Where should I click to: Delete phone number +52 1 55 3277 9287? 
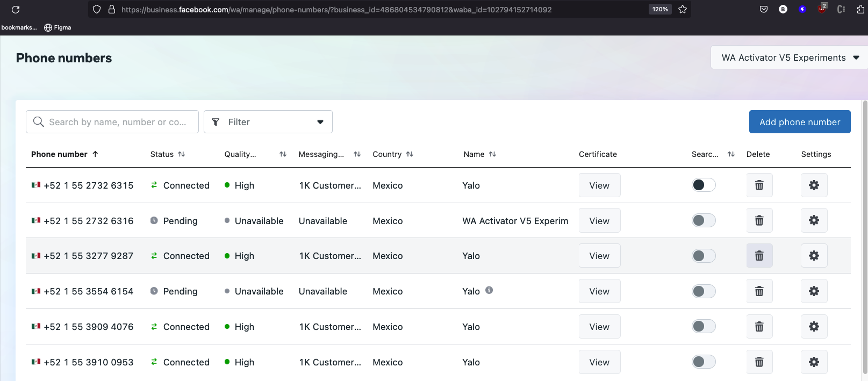(759, 256)
